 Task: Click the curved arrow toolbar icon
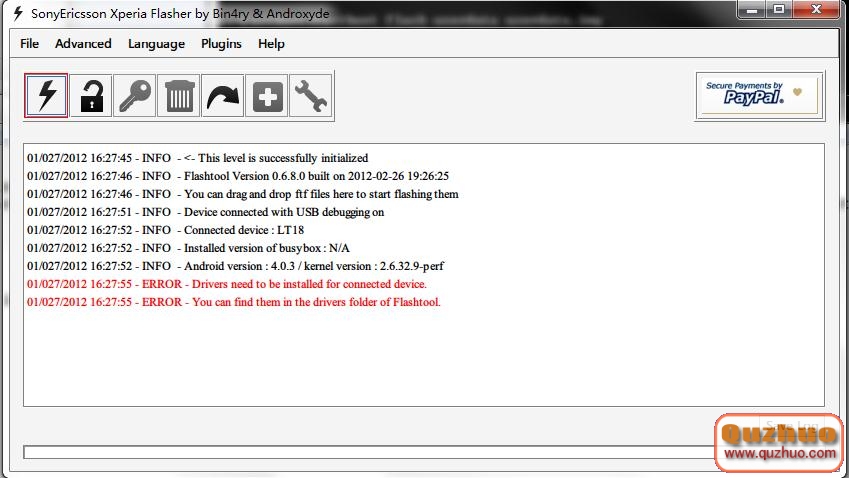(223, 95)
